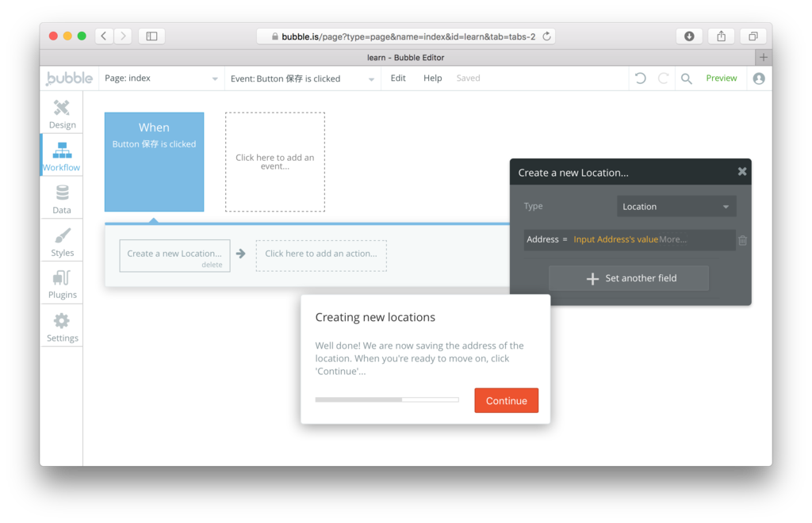Click the Bubble logo
The width and height of the screenshot is (812, 523).
click(70, 78)
